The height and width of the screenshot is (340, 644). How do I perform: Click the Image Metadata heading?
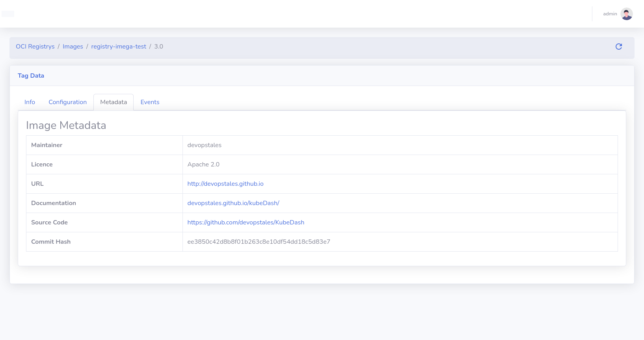tap(66, 125)
